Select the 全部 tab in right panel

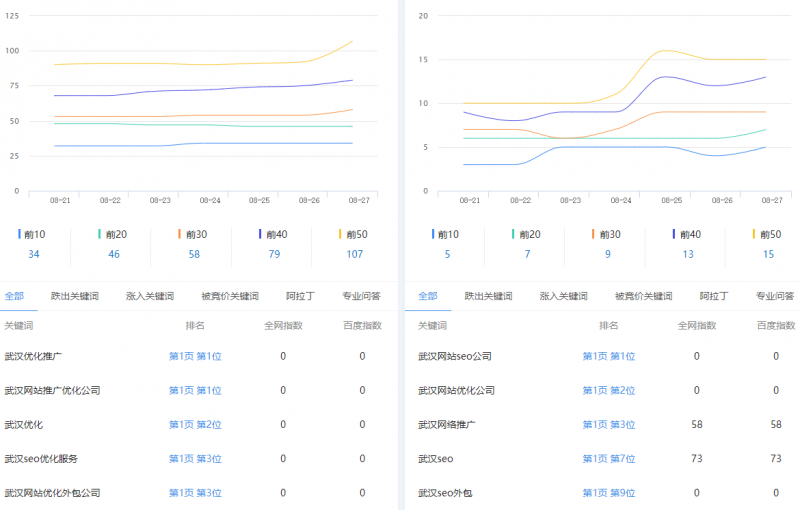point(427,296)
